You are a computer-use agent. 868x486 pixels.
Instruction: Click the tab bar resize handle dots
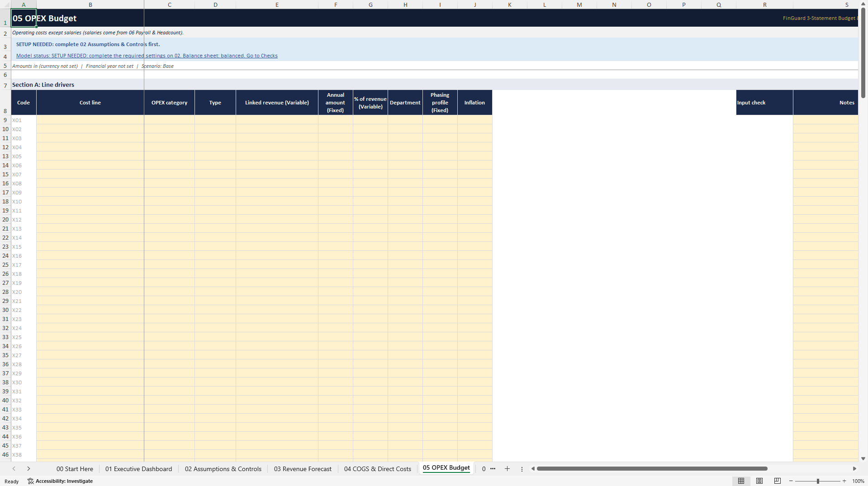(x=522, y=469)
